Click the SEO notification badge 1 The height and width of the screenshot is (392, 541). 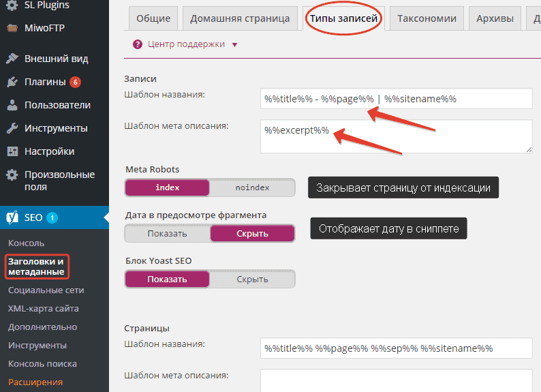coord(52,217)
